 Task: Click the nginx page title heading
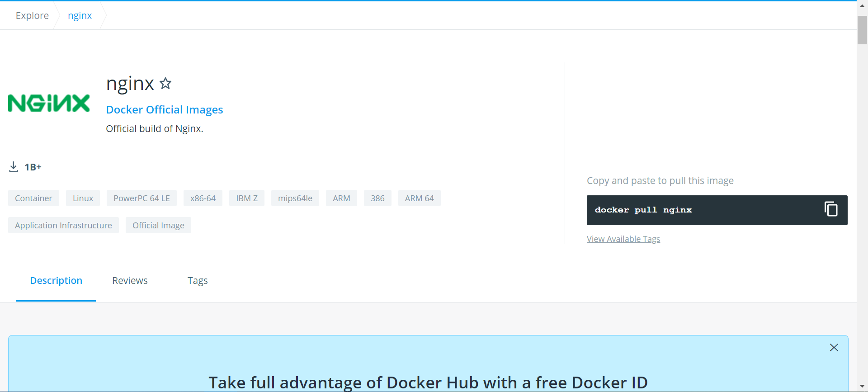click(130, 84)
